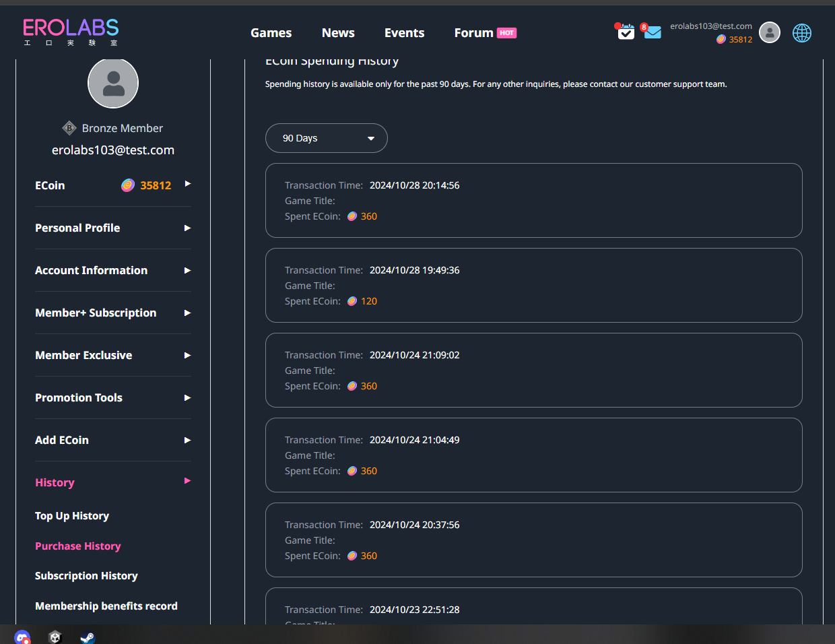Click the coin icon in the 20:14:56 transaction
Image resolution: width=835 pixels, height=644 pixels.
coord(352,216)
